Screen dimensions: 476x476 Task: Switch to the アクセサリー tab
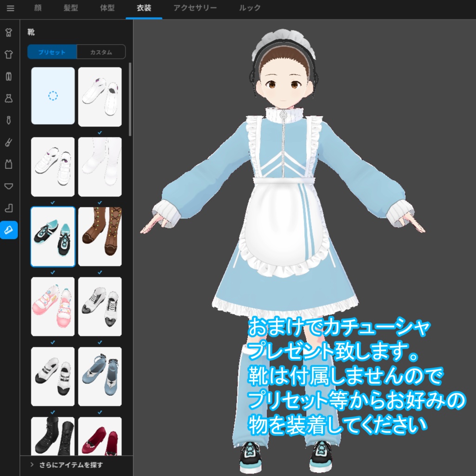(195, 8)
